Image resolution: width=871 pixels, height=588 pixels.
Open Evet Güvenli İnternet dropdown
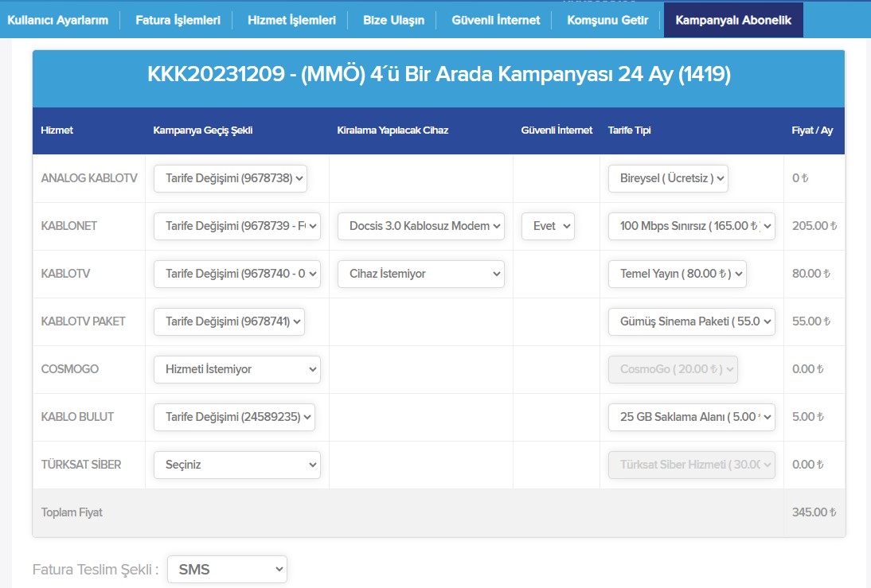coord(548,226)
